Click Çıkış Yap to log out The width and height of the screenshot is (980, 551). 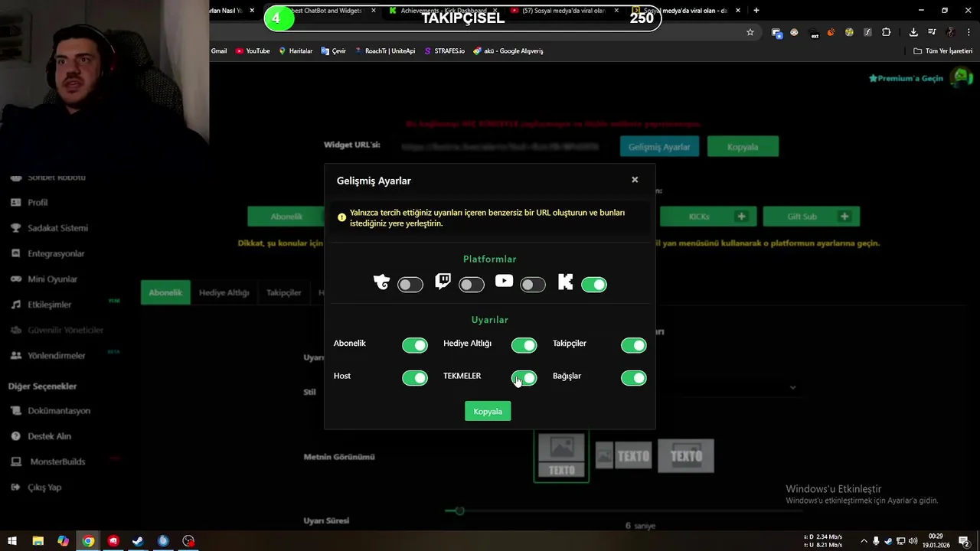click(44, 487)
